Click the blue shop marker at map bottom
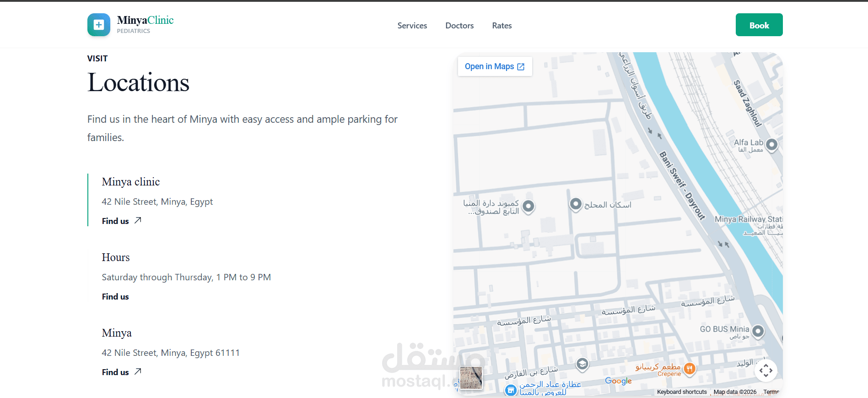This screenshot has width=868, height=398. 511,391
